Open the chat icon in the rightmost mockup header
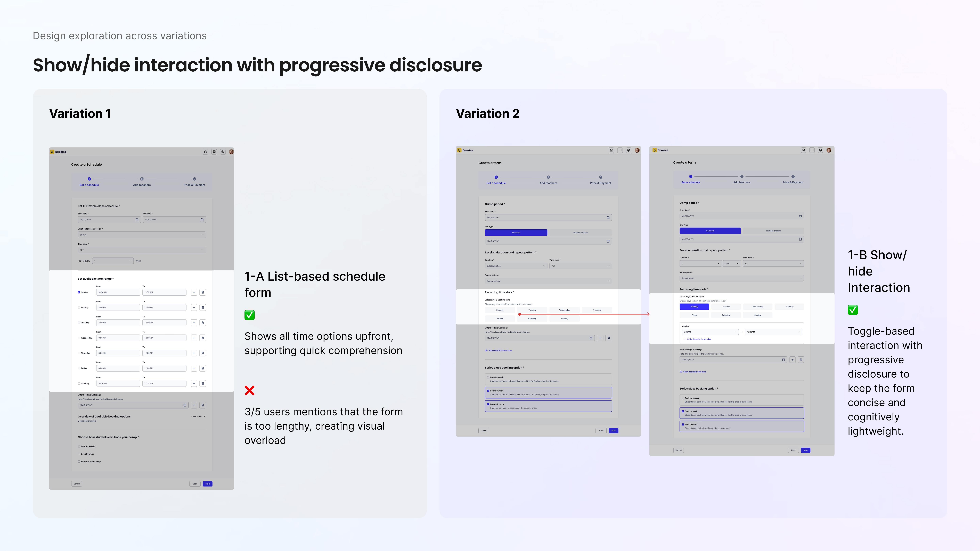This screenshot has height=551, width=980. pos(812,150)
